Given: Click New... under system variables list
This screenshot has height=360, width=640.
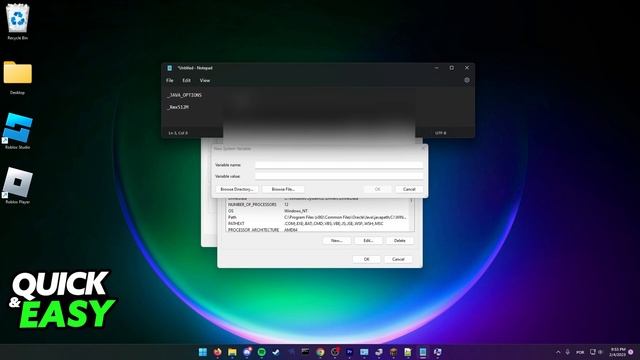Looking at the screenshot, I should [336, 241].
